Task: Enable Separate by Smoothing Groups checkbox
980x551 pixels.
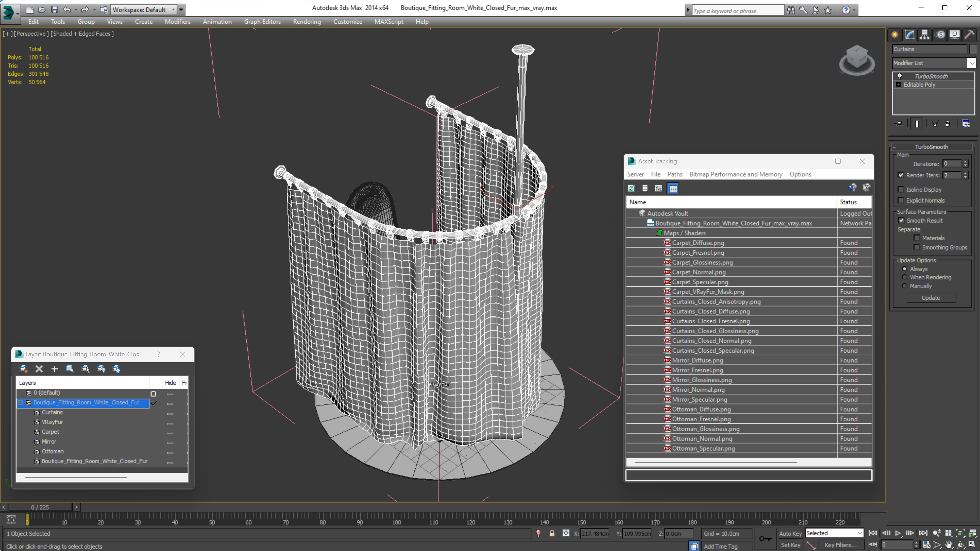Action: click(x=916, y=247)
